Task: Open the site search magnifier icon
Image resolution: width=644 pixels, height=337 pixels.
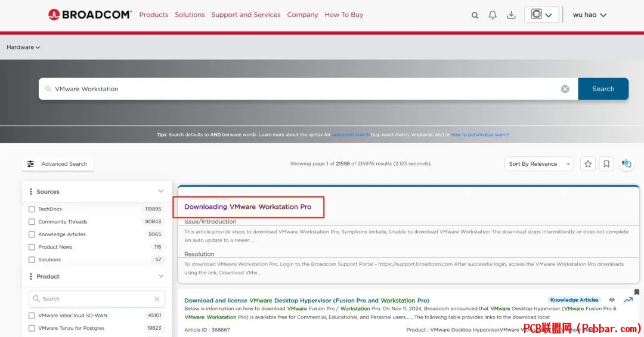Action: tap(475, 15)
